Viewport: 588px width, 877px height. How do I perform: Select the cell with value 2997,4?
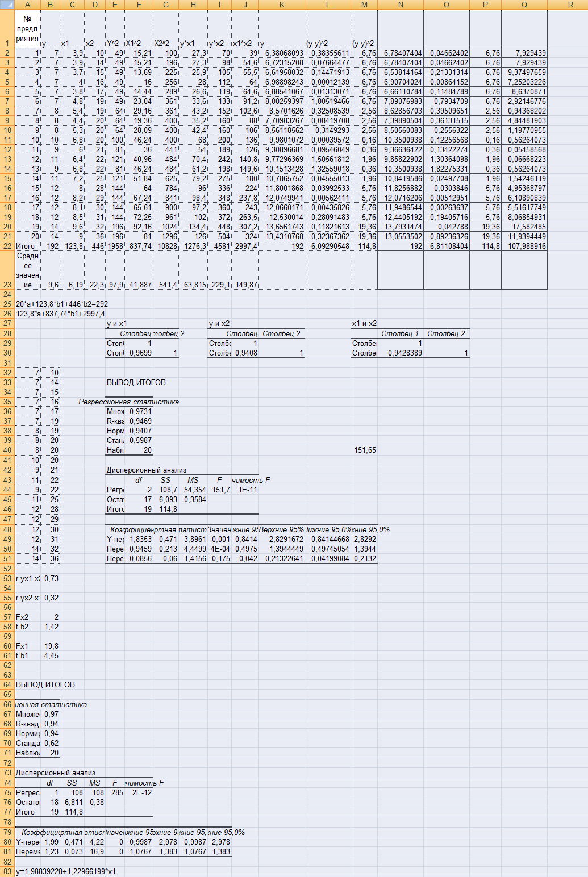245,246
